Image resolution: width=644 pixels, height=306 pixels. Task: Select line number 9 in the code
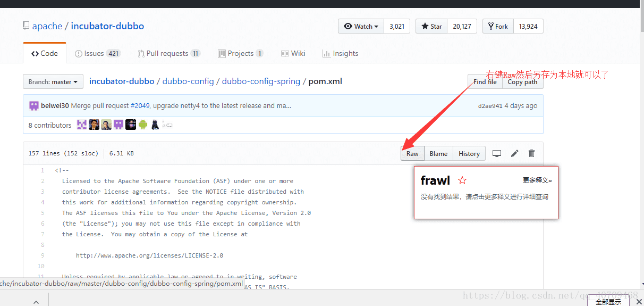point(43,255)
